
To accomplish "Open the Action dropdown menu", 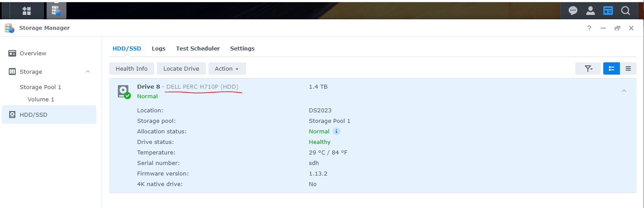I will coord(227,68).
